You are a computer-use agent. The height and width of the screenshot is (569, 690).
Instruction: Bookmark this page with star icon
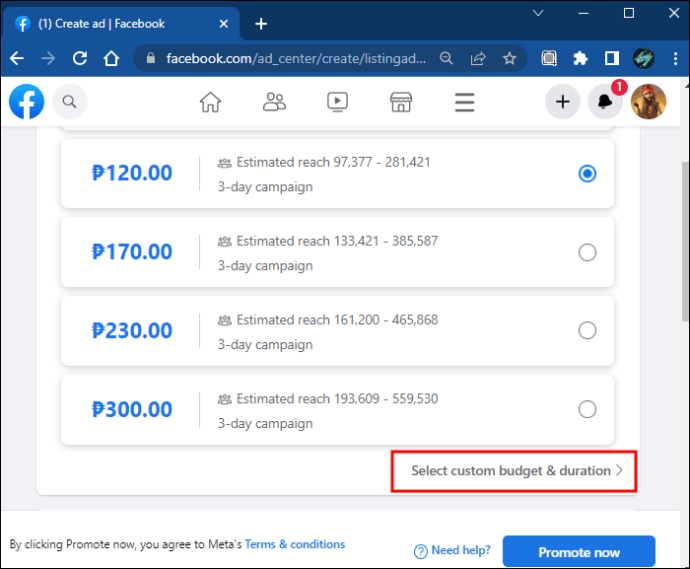click(510, 58)
